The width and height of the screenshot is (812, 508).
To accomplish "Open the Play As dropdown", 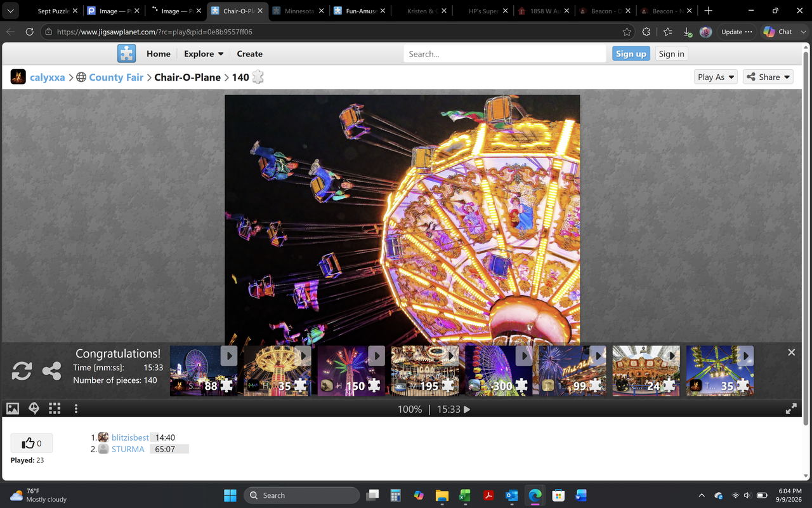I will pos(716,77).
